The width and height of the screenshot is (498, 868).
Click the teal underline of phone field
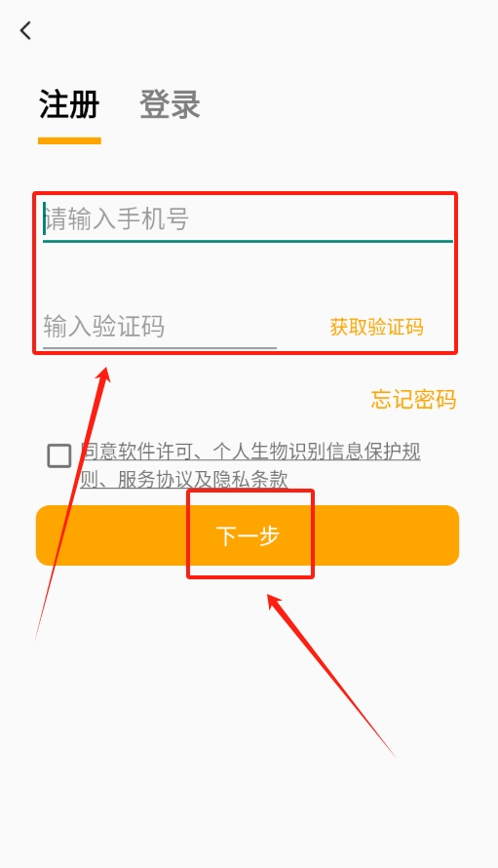point(248,241)
